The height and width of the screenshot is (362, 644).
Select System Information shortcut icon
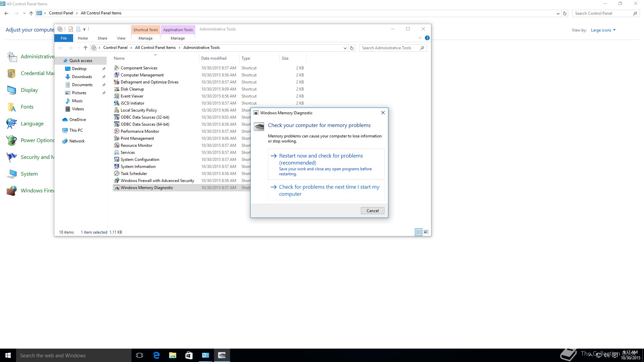[116, 166]
